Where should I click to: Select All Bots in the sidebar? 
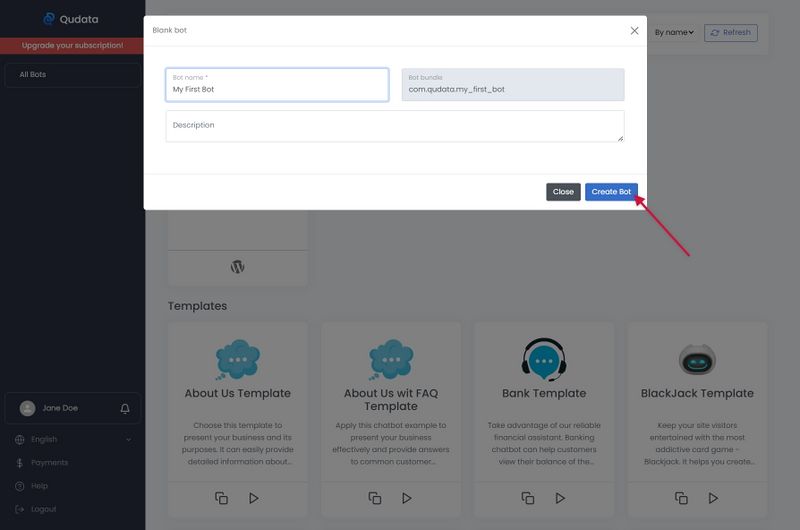[x=72, y=75]
